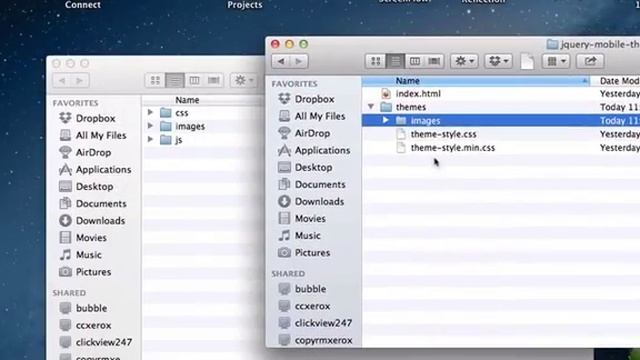Select index.html file
Viewport: 640px width, 360px height.
point(418,93)
